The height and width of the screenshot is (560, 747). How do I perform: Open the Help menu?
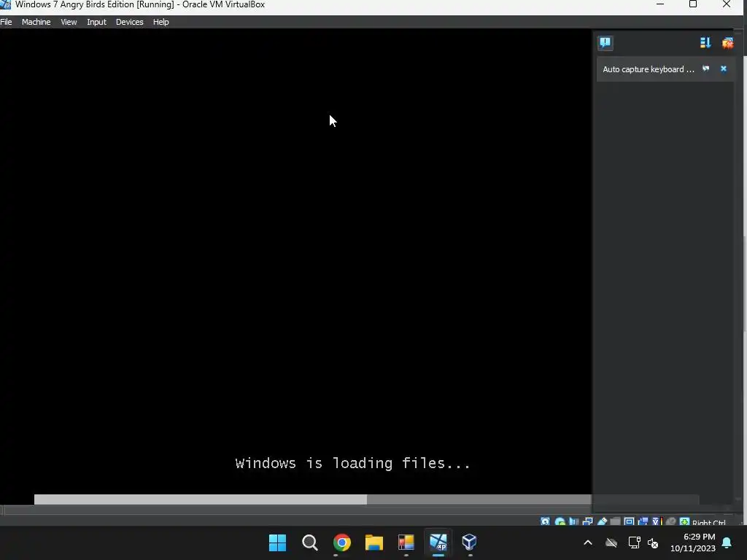[161, 22]
